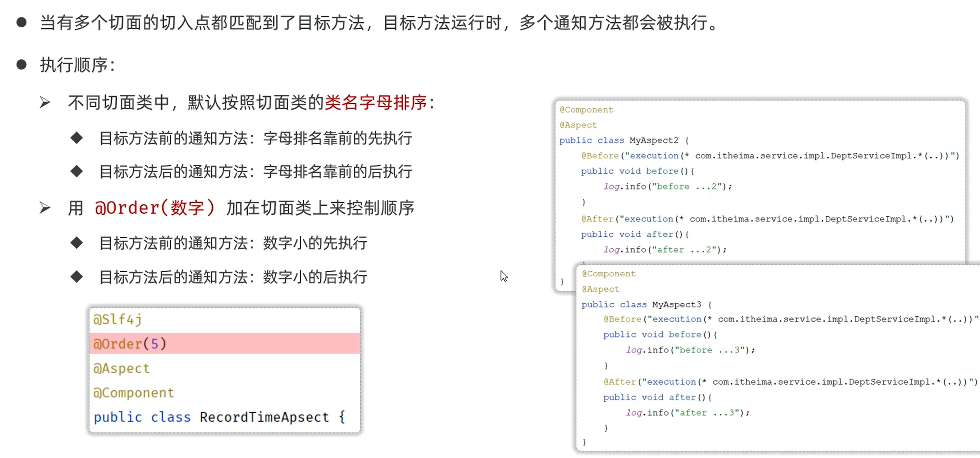Click the @After annotation in MyAspect3
Image resolution: width=980 pixels, height=458 pixels.
point(620,382)
